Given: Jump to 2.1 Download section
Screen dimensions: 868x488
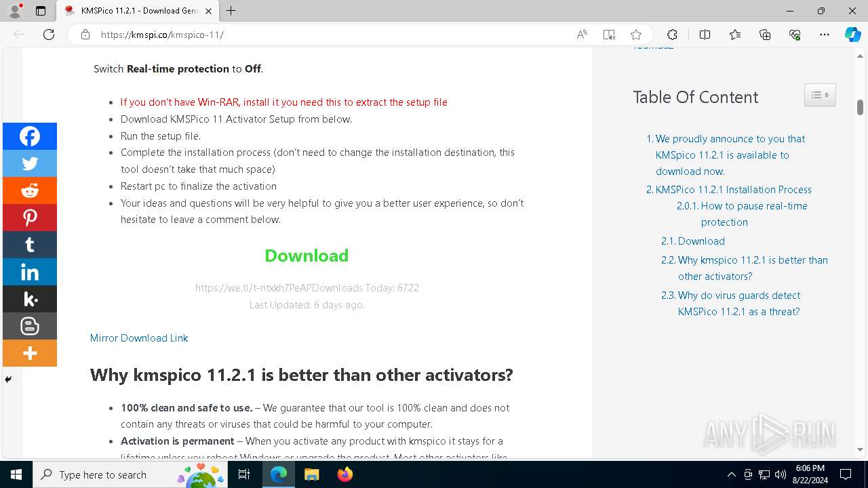Looking at the screenshot, I should [701, 241].
